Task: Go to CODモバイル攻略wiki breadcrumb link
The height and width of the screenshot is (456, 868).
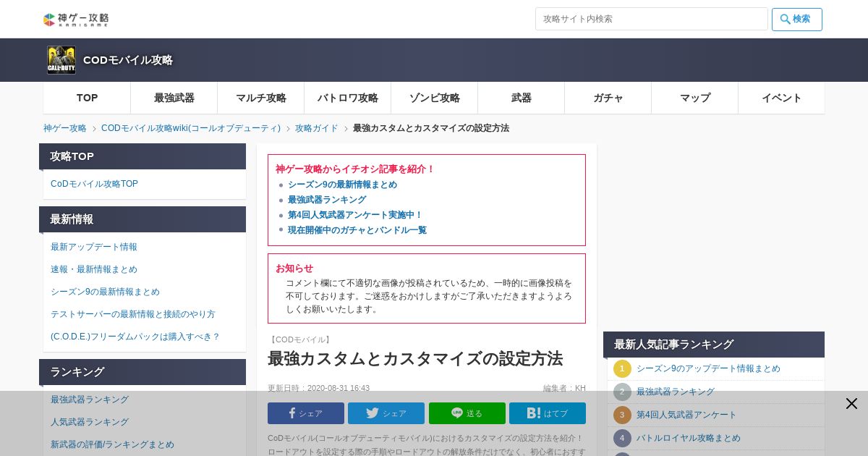Action: [x=191, y=128]
